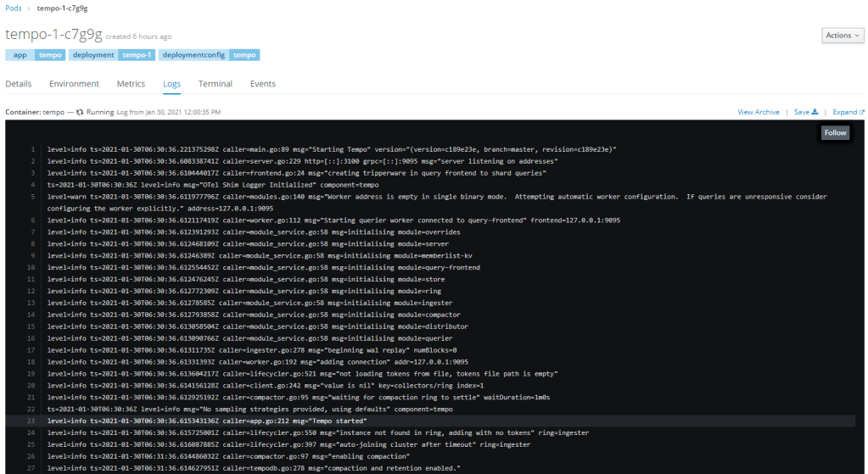Click the 'deploymentconfig tempo' label tag
Viewport: 868px width, 474px height.
[209, 55]
